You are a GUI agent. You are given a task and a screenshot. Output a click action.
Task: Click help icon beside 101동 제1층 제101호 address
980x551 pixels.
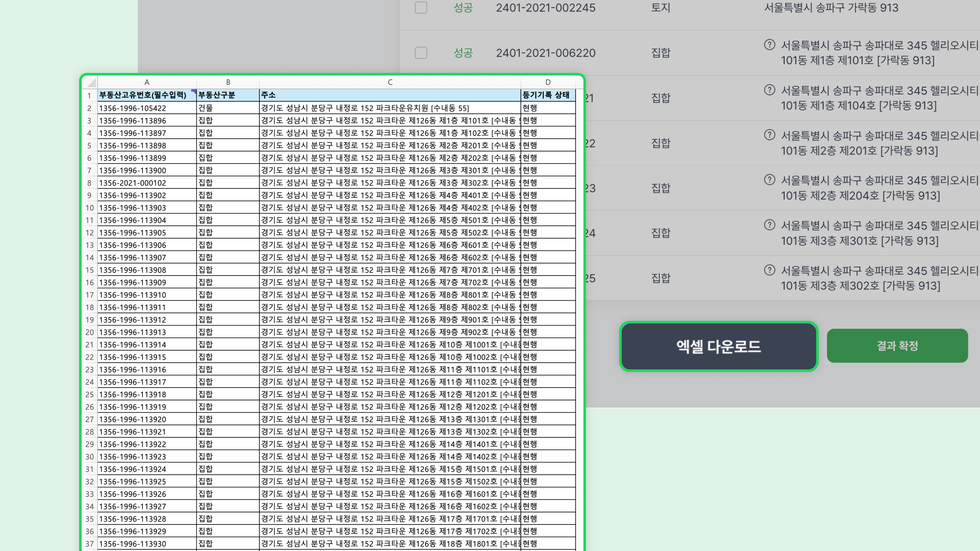pyautogui.click(x=769, y=45)
